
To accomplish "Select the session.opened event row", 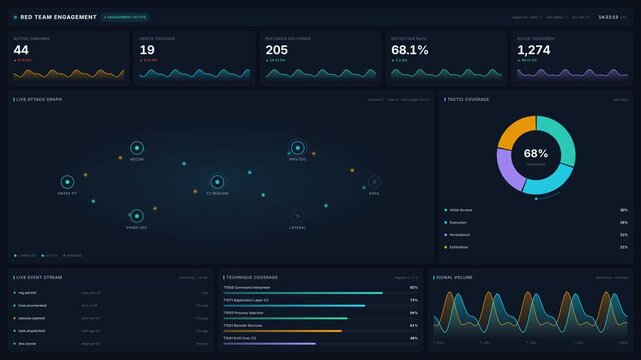I will [111, 318].
